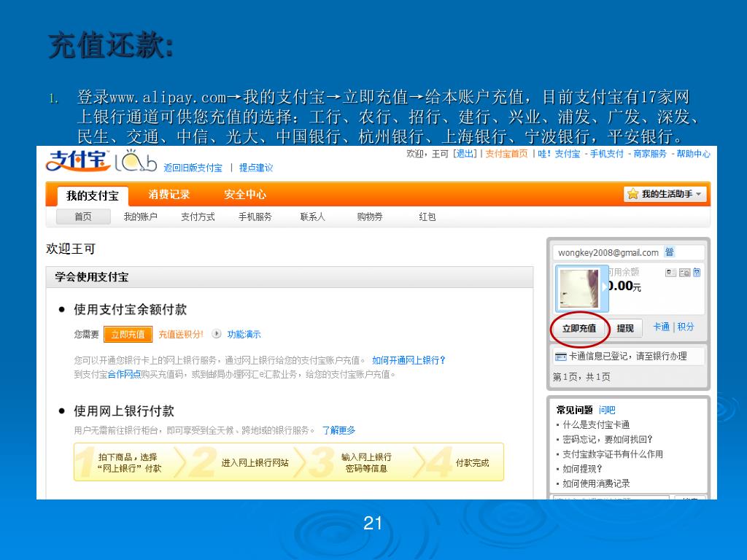Click the 第1页，共1页 pagination text
Image resolution: width=747 pixels, height=560 pixels.
[x=581, y=377]
